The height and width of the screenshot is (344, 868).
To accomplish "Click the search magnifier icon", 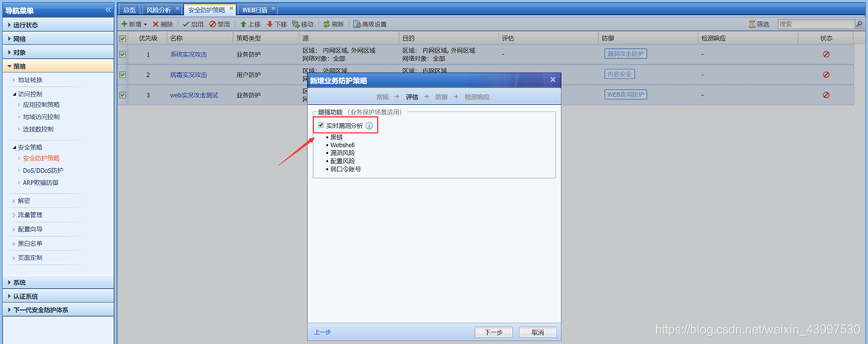I will point(859,24).
